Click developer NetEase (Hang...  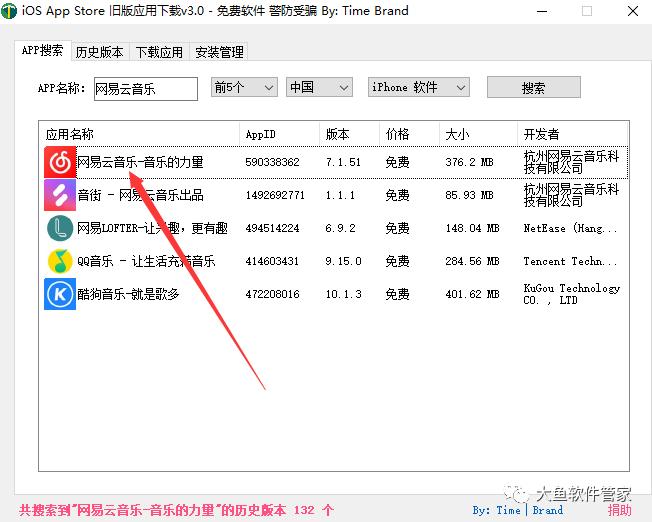(x=570, y=228)
